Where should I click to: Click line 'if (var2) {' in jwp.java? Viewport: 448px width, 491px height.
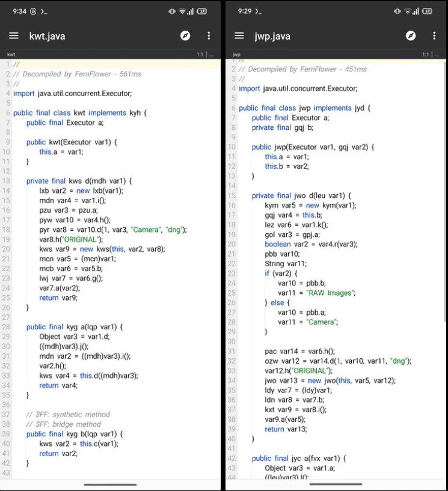(x=281, y=273)
